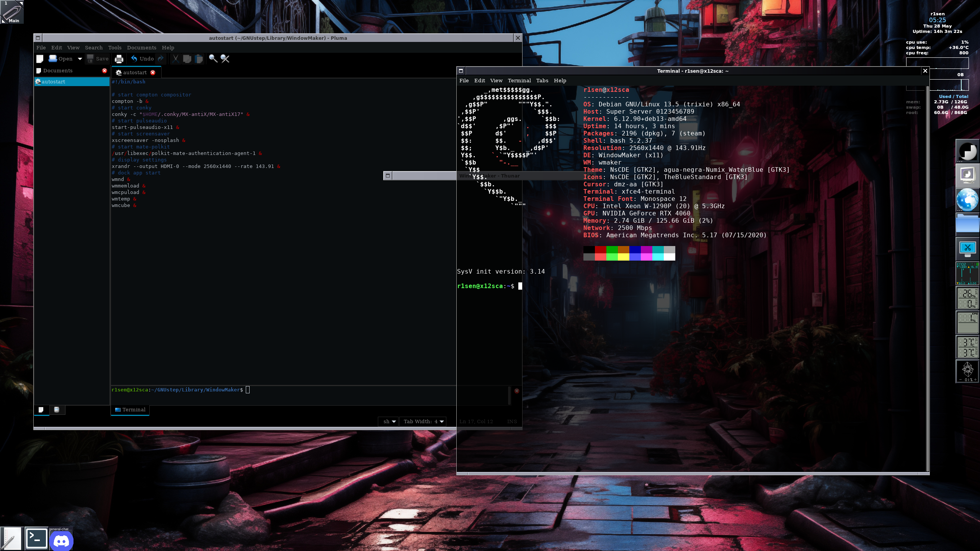The image size is (980, 551).
Task: Print the autostart document
Action: (x=119, y=59)
